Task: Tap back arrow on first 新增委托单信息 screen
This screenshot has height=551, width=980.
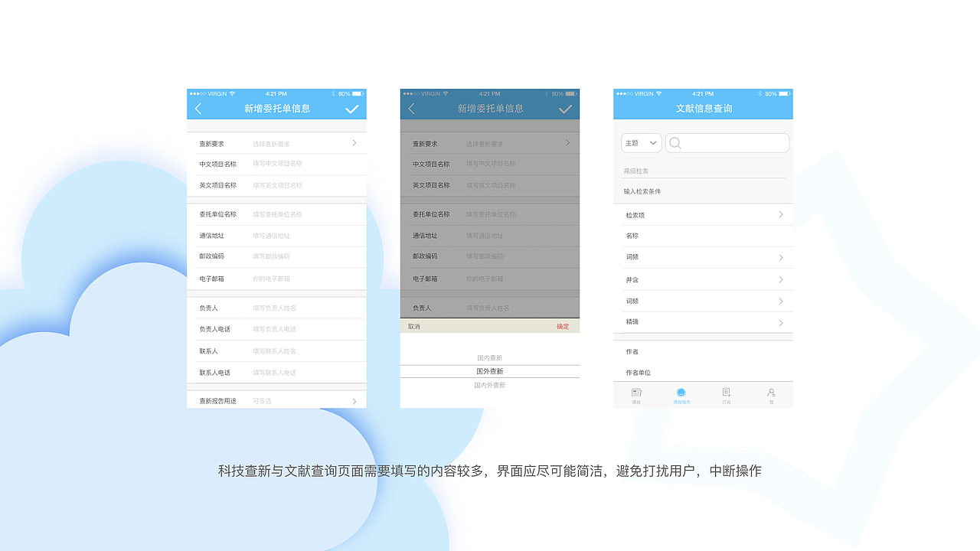Action: click(198, 109)
